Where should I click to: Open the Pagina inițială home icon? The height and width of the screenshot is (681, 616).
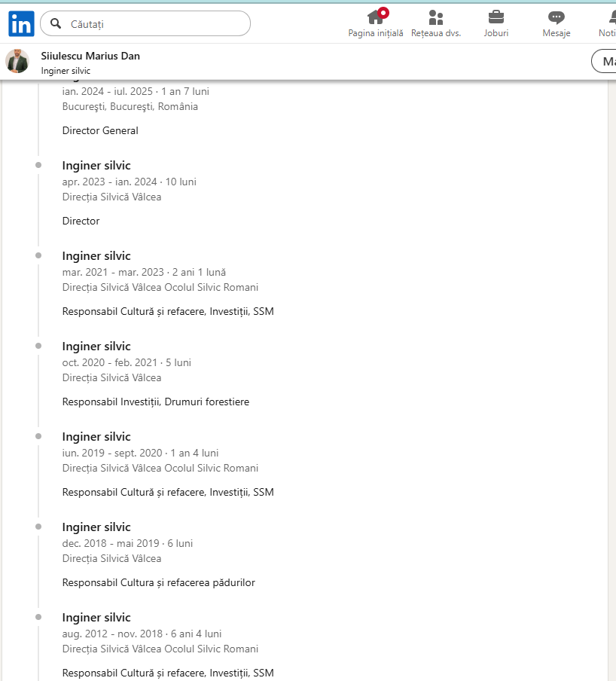click(375, 17)
